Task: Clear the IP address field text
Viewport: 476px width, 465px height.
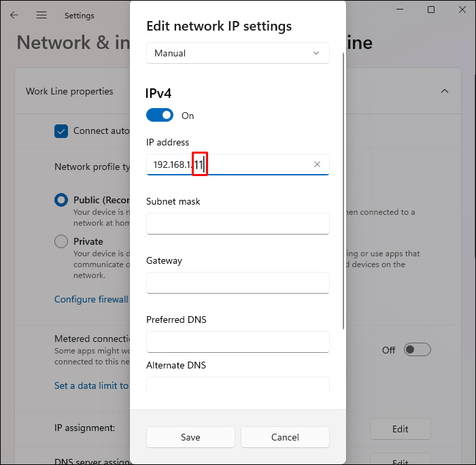Action: pos(317,165)
